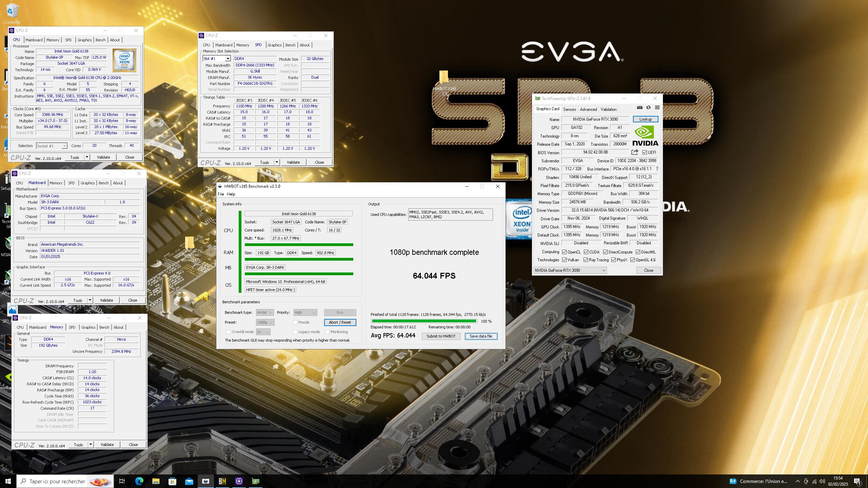
Task: Toggle the UEFI checkbox in GPU-Z
Action: tap(645, 152)
